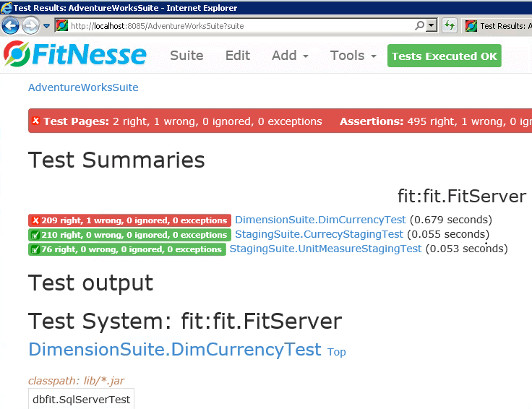Open the recent pages dropdown arrow

(46, 26)
